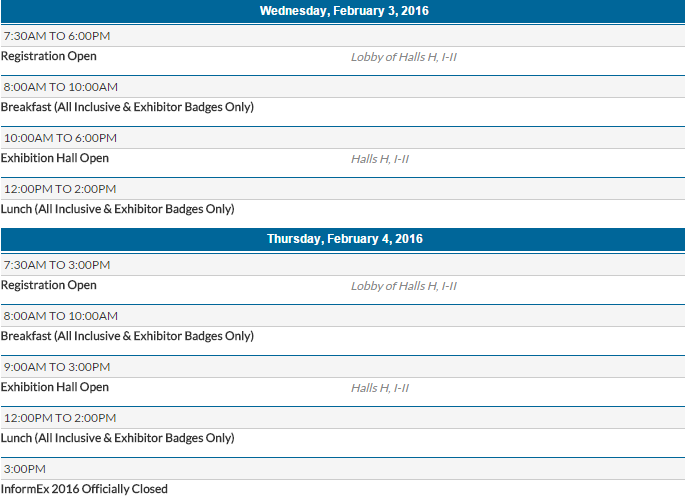
Task: Click the Wednesday, February 3, 2016 header
Action: [x=343, y=11]
